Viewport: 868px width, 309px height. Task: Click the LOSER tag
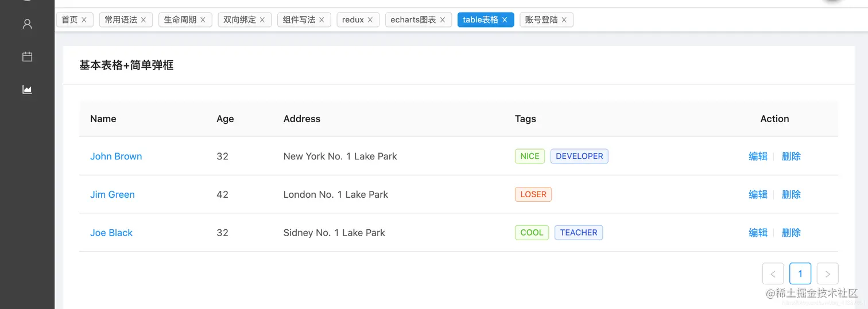pyautogui.click(x=533, y=194)
